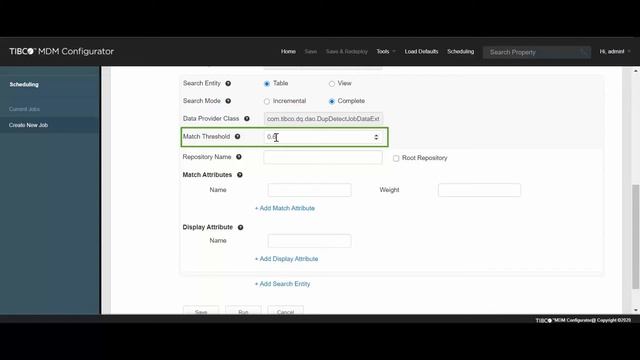
Task: Click the Repository Name help icon
Action: pos(239,157)
